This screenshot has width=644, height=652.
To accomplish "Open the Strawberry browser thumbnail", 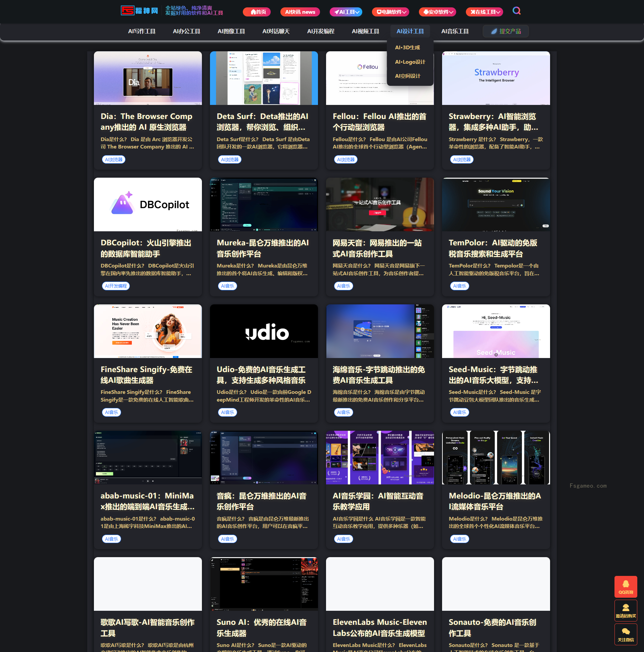I will tap(496, 78).
